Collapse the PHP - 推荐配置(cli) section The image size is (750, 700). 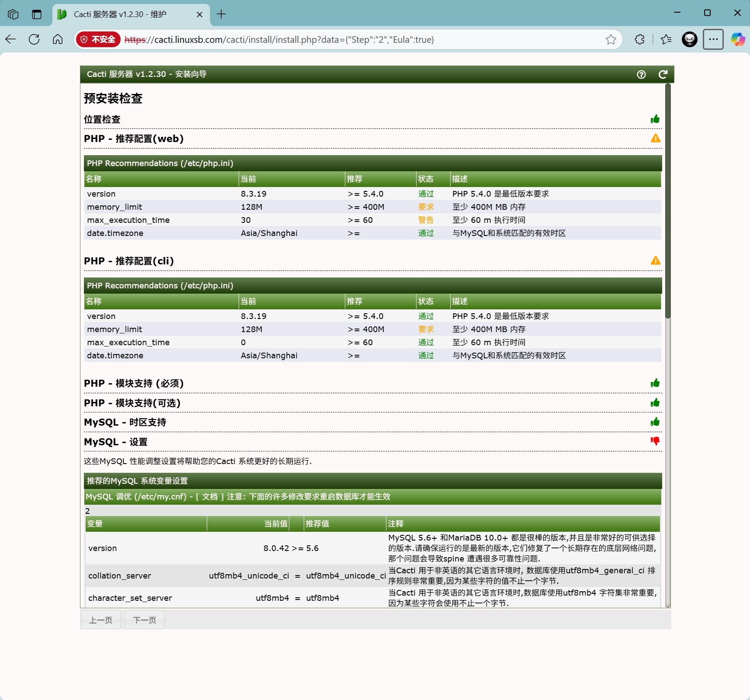pyautogui.click(x=129, y=261)
